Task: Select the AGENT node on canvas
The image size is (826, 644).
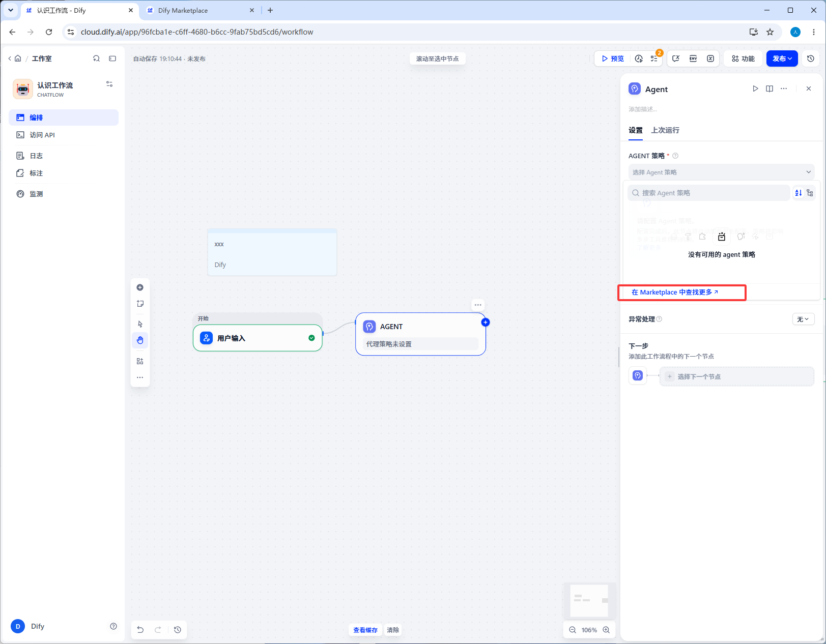Action: [x=420, y=334]
